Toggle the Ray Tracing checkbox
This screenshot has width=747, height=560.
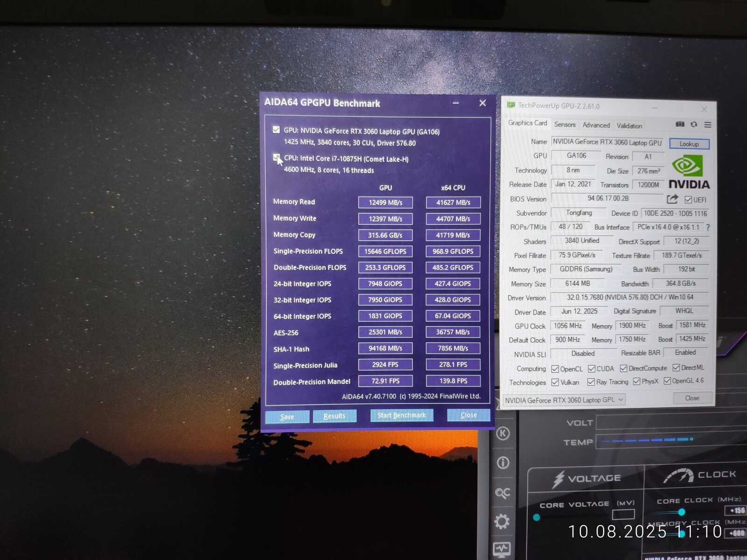pyautogui.click(x=591, y=382)
